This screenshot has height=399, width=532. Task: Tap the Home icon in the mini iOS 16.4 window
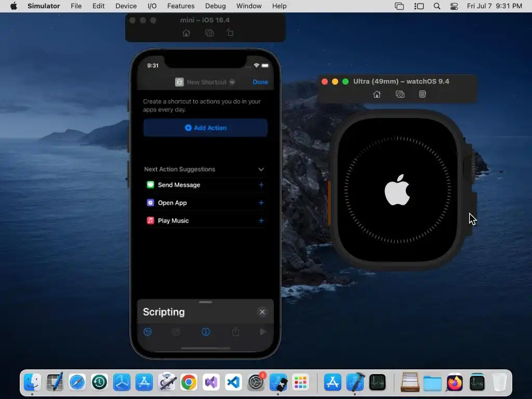click(x=186, y=33)
